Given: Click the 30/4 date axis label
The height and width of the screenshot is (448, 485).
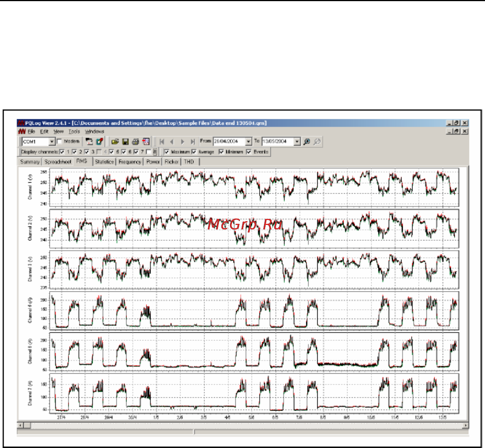Looking at the screenshot, I should point(132,418).
